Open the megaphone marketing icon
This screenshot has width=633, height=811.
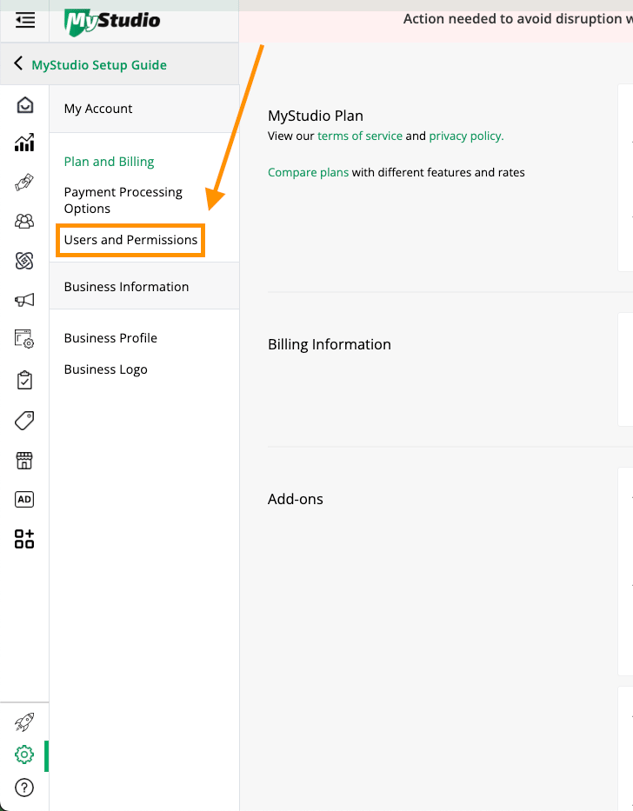pyautogui.click(x=24, y=300)
